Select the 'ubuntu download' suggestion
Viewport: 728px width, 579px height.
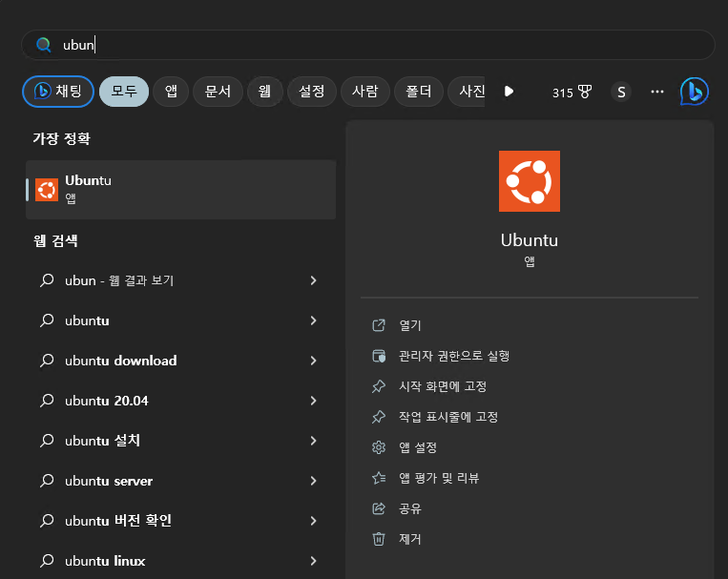[181, 361]
